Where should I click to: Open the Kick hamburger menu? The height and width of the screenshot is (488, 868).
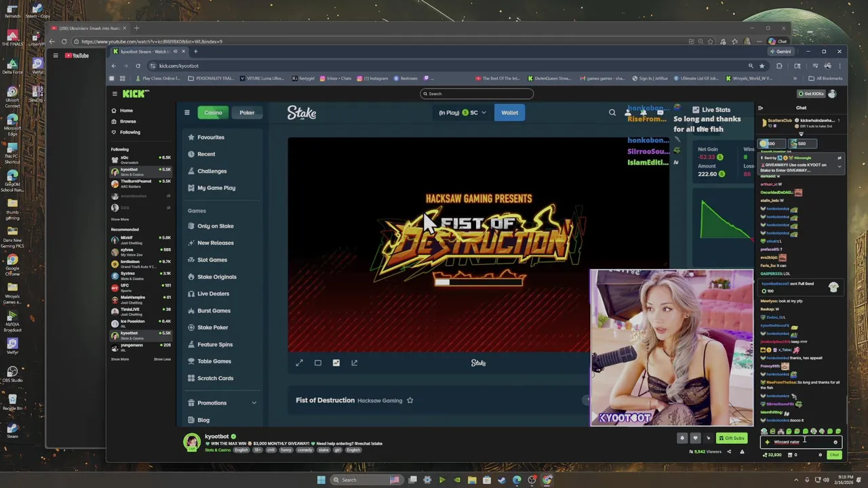point(115,94)
